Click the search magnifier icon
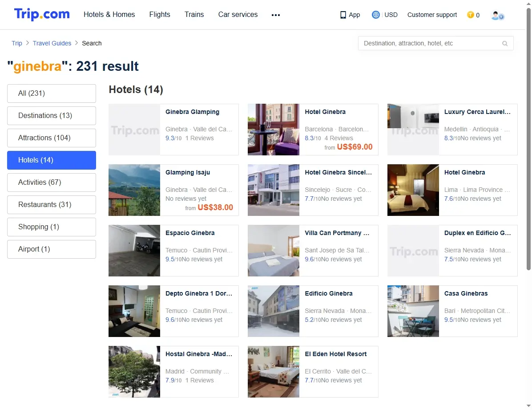 (505, 44)
